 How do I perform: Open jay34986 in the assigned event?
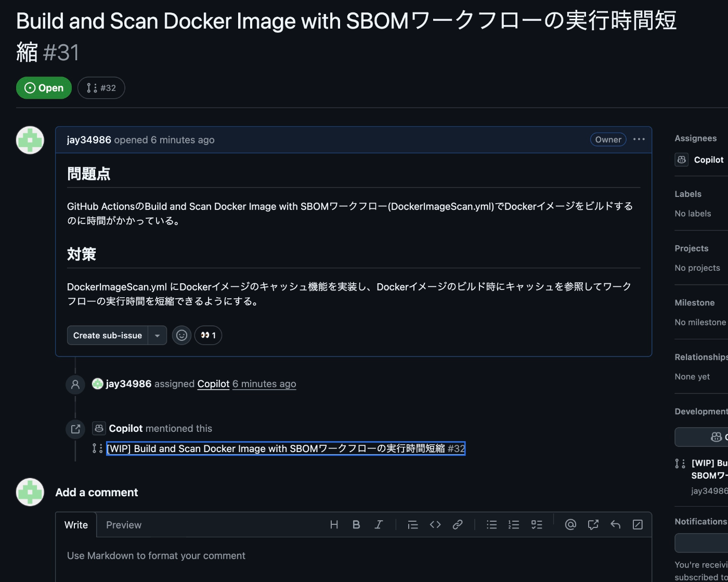(x=128, y=384)
